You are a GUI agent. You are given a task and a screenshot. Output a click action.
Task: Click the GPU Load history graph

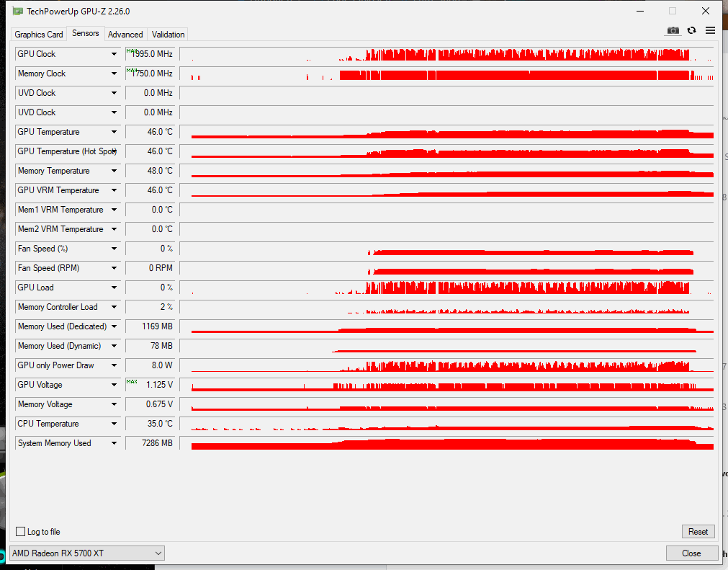tap(446, 288)
